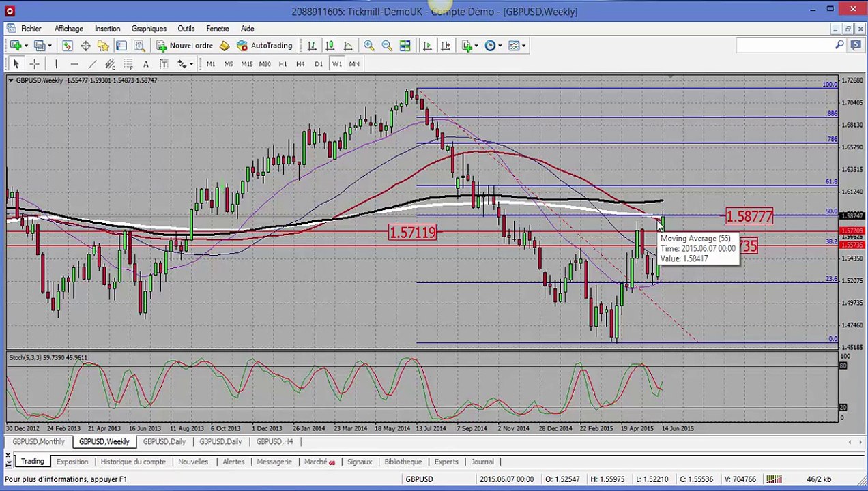The width and height of the screenshot is (868, 491).
Task: Toggle the Navigator star-folder icon
Action: tap(103, 46)
